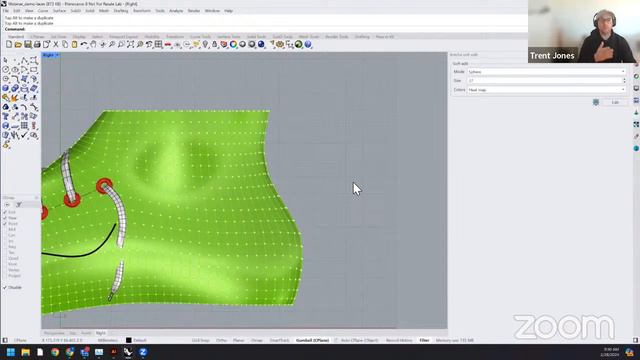Open the Default layer selector in status bar
The image size is (640, 360).
coord(140,340)
